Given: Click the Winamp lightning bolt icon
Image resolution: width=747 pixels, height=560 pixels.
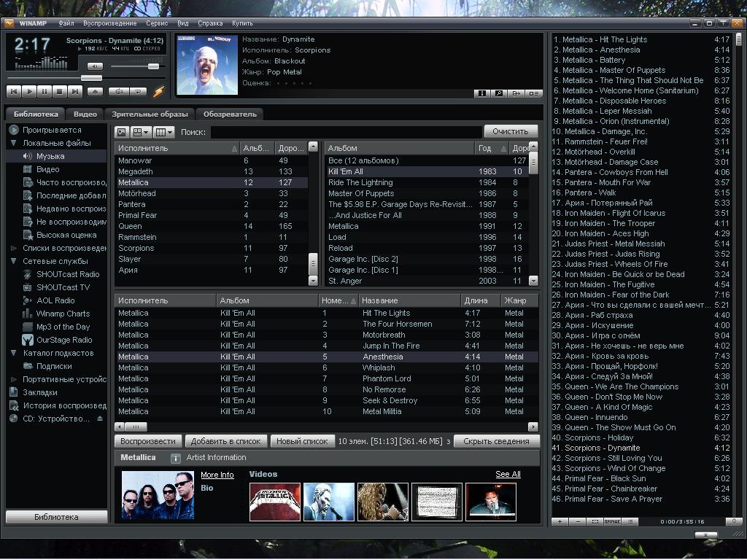Looking at the screenshot, I should tap(158, 91).
